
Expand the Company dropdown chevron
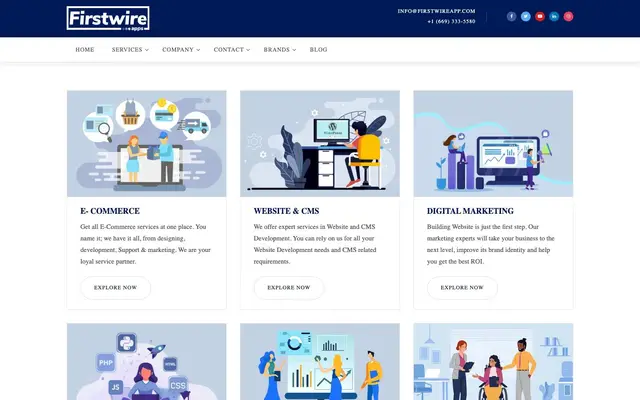click(x=198, y=50)
